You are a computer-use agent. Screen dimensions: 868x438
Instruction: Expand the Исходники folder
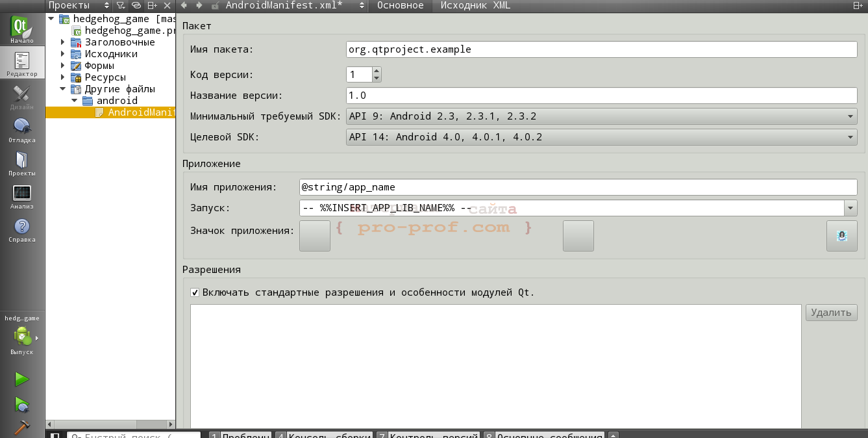(63, 54)
